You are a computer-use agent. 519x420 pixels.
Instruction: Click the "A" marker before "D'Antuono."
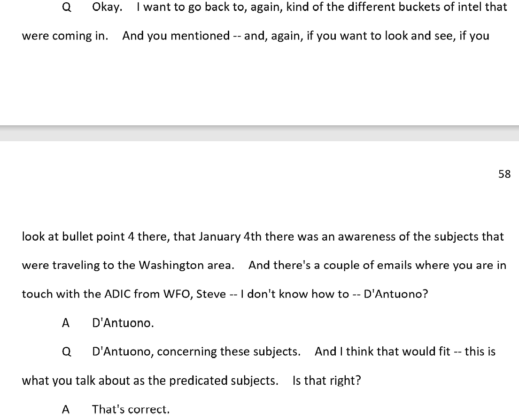66,323
